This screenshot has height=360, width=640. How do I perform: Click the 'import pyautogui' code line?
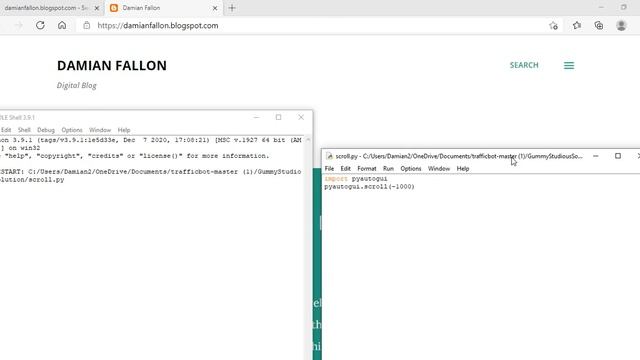pyautogui.click(x=356, y=179)
